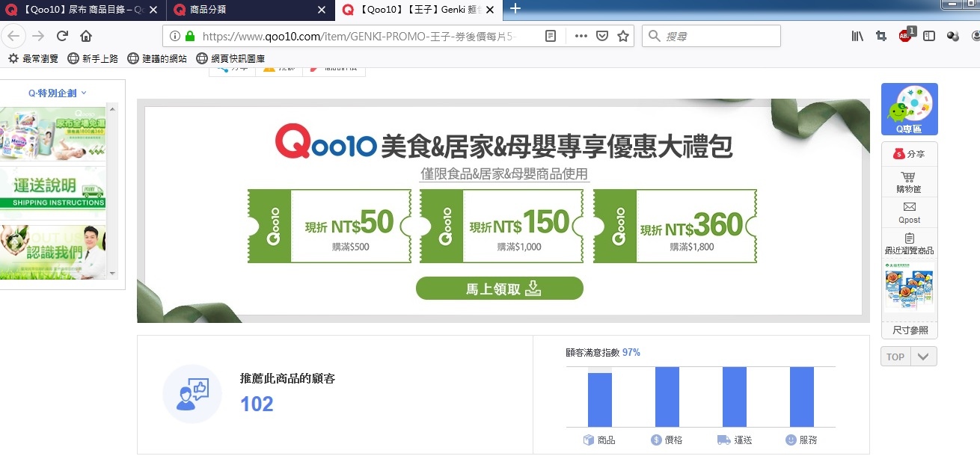
Task: Go forward to the next page
Action: click(38, 36)
